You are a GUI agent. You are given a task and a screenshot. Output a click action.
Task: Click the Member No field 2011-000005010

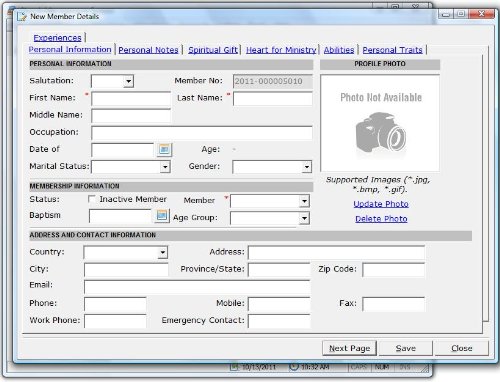[273, 81]
